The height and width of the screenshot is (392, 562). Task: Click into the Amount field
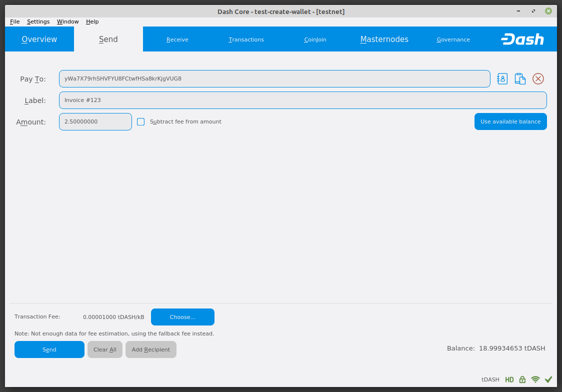[95, 121]
